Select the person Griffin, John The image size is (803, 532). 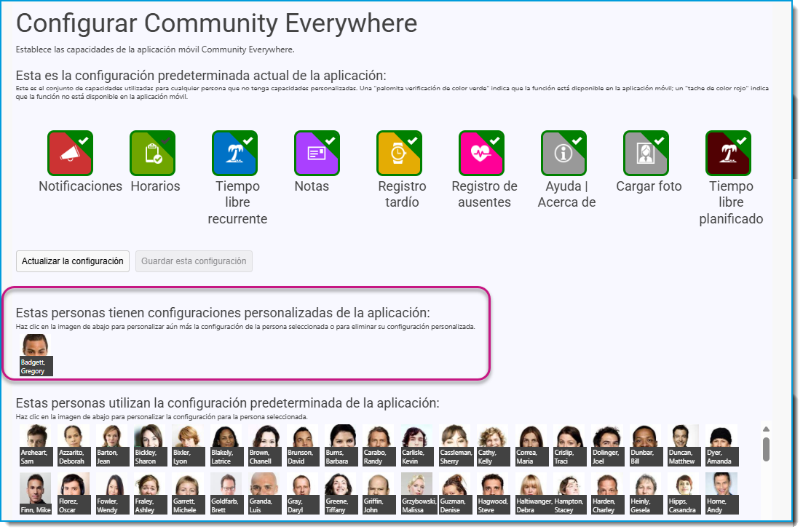(x=379, y=493)
